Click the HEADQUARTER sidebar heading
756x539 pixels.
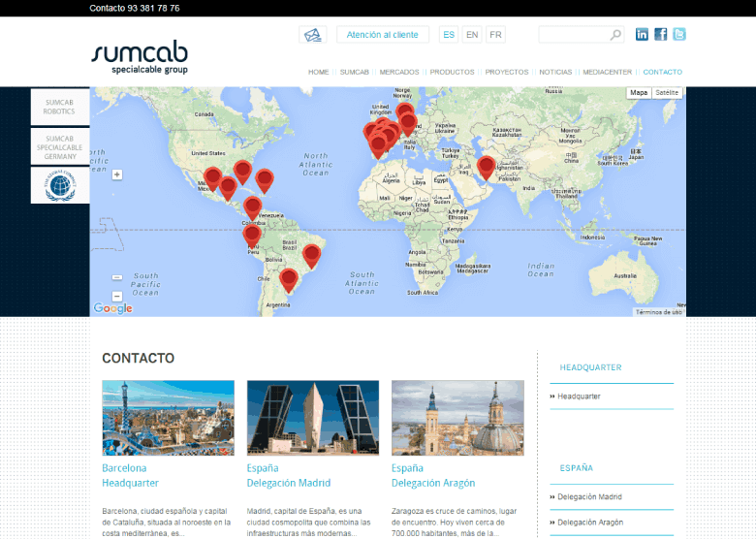[x=590, y=367]
